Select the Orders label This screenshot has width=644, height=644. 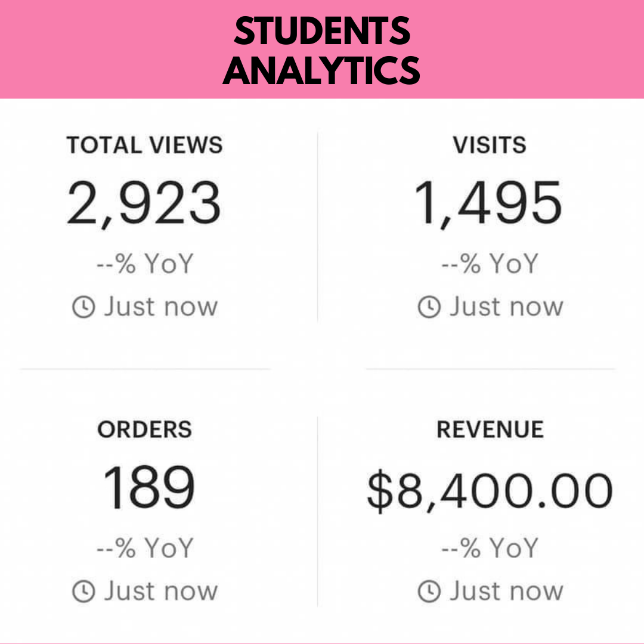click(144, 430)
